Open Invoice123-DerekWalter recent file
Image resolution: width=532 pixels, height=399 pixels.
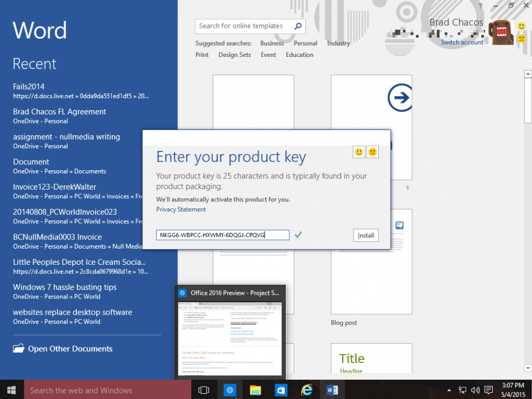pos(76,191)
